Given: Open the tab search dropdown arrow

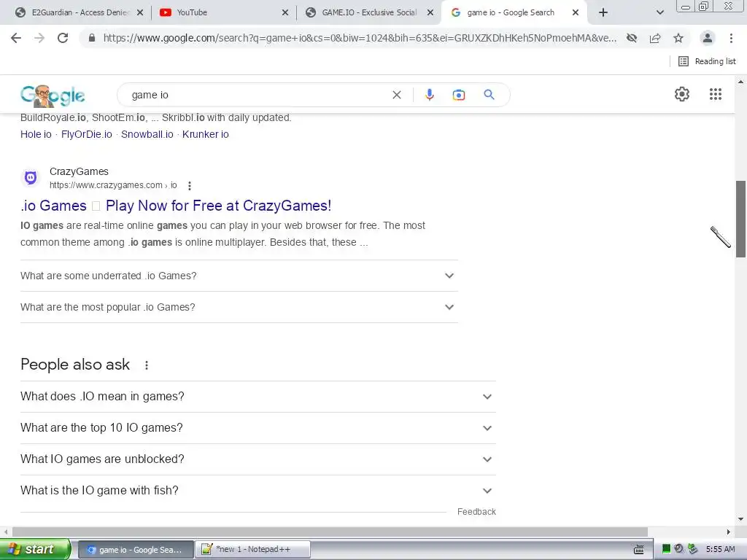Looking at the screenshot, I should click(659, 13).
